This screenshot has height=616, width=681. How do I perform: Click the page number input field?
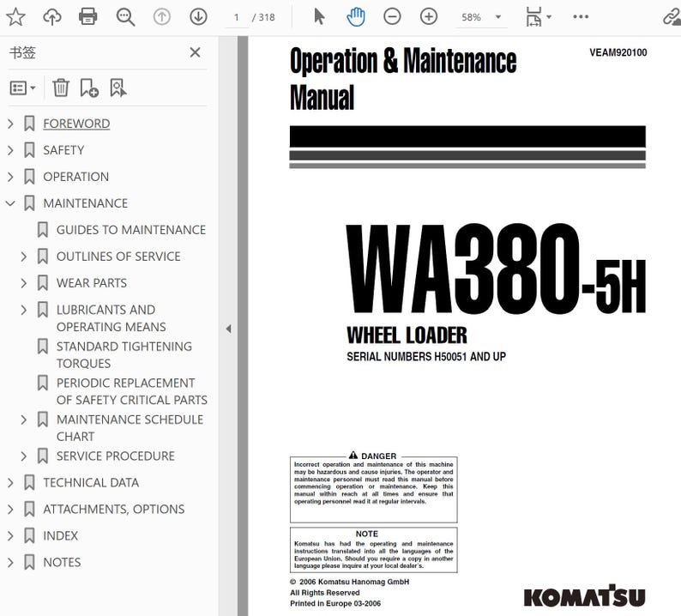click(237, 17)
